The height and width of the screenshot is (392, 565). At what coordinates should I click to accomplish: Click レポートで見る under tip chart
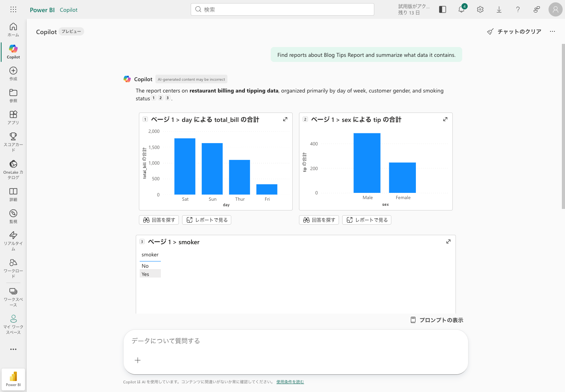367,220
